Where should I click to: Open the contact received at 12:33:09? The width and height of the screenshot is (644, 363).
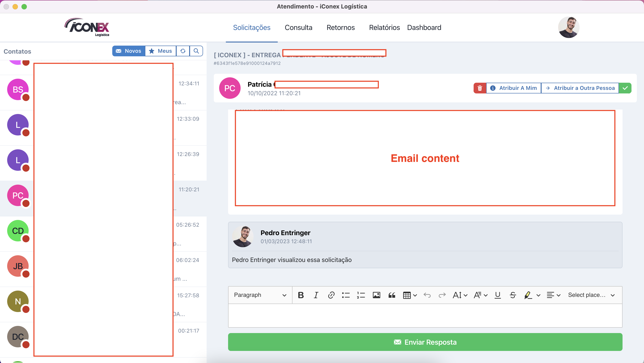coord(103,128)
